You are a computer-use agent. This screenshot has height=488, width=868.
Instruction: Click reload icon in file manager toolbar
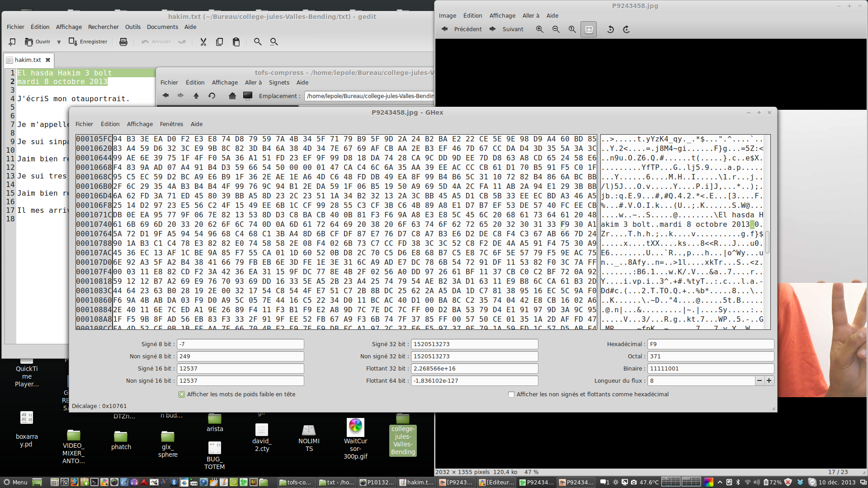point(212,96)
